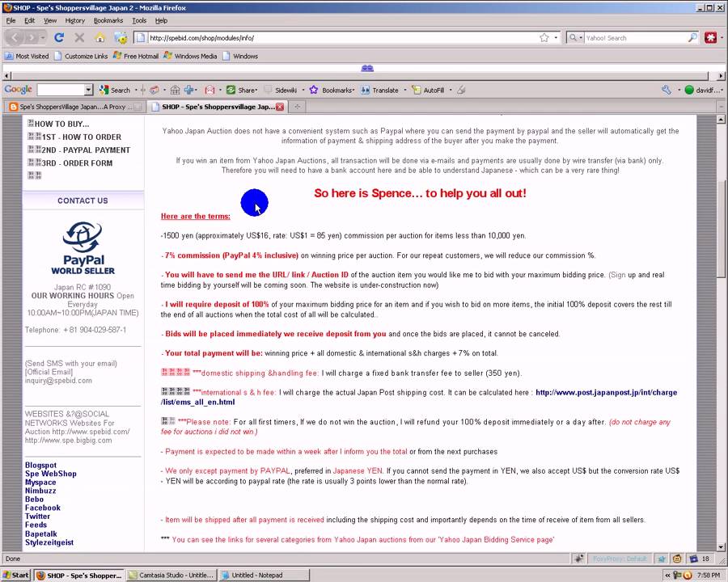Open Sidewiki in Google toolbar
This screenshot has width=728, height=582.
point(281,90)
